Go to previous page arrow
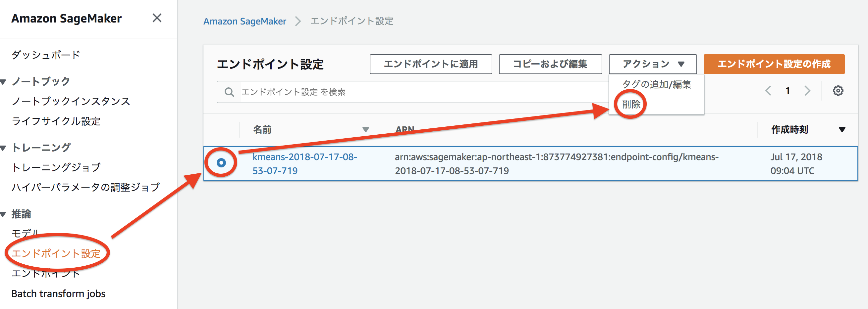This screenshot has height=309, width=868. 768,91
